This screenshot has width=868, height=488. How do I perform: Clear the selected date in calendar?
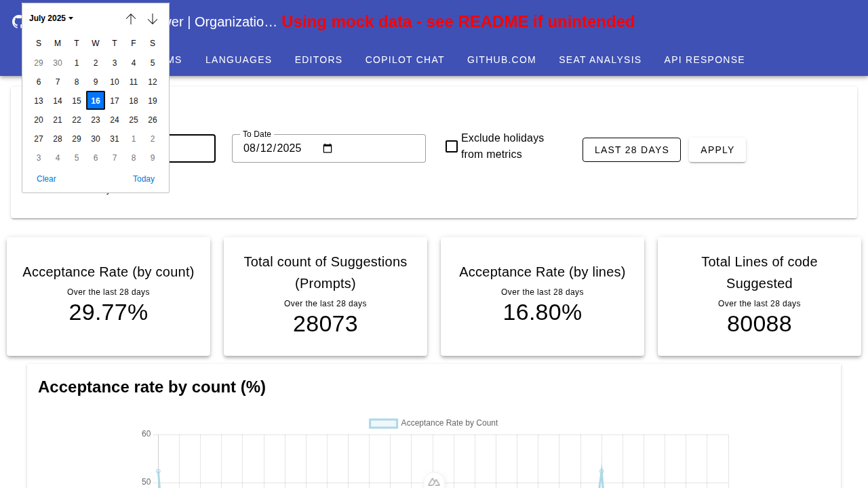[46, 179]
